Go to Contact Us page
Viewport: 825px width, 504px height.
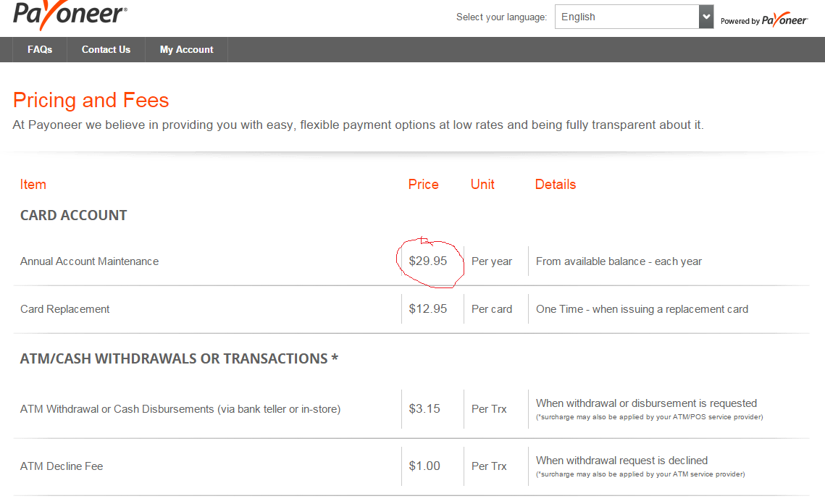(x=106, y=50)
